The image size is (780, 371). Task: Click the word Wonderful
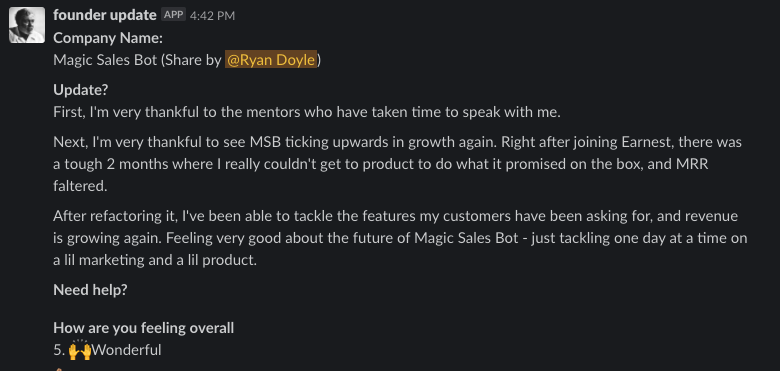click(126, 350)
